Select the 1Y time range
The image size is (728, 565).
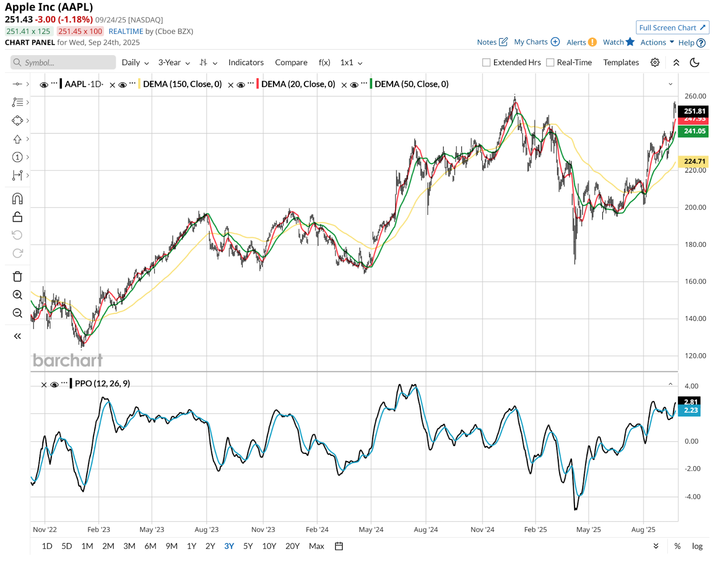(192, 546)
